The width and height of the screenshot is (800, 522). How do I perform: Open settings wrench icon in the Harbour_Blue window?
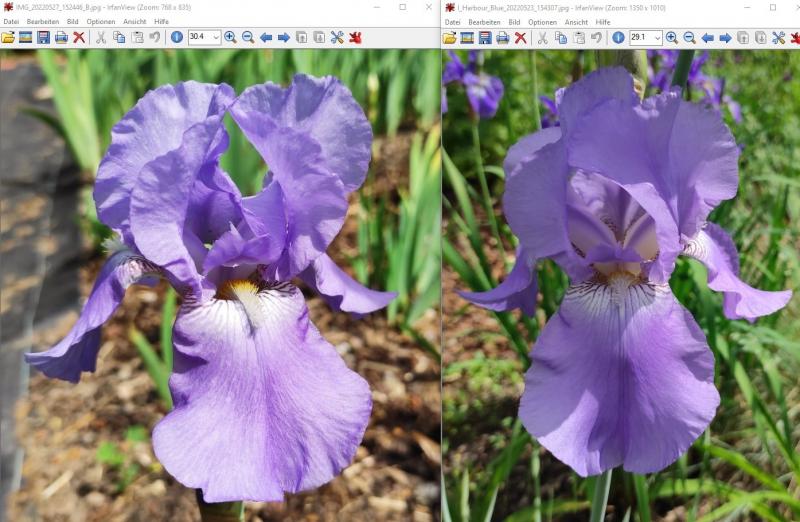778,37
